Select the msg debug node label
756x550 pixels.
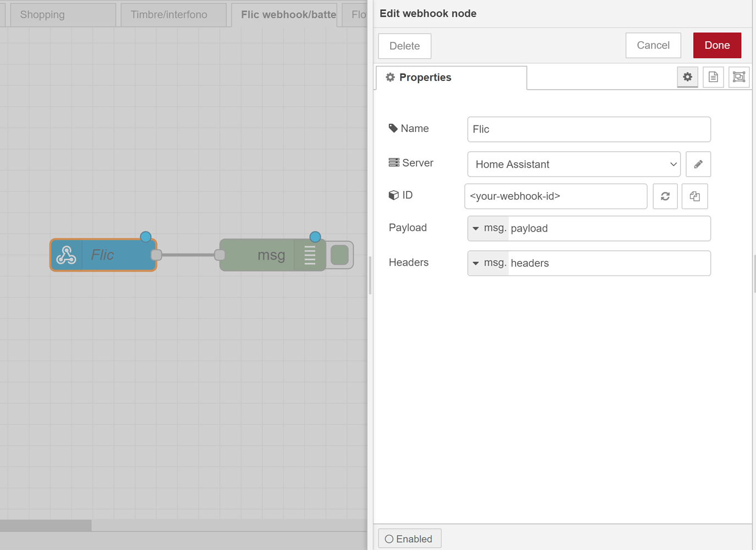click(271, 255)
